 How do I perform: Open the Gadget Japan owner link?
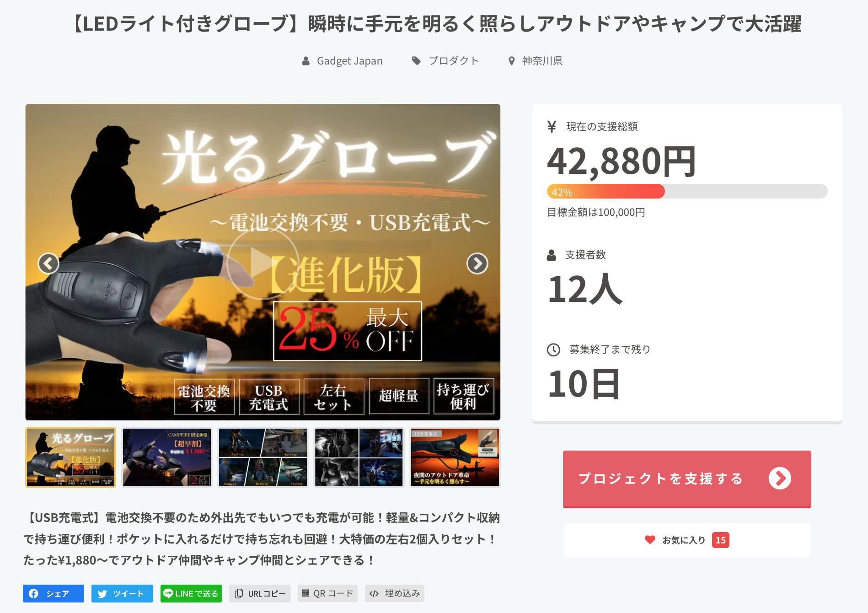point(349,61)
